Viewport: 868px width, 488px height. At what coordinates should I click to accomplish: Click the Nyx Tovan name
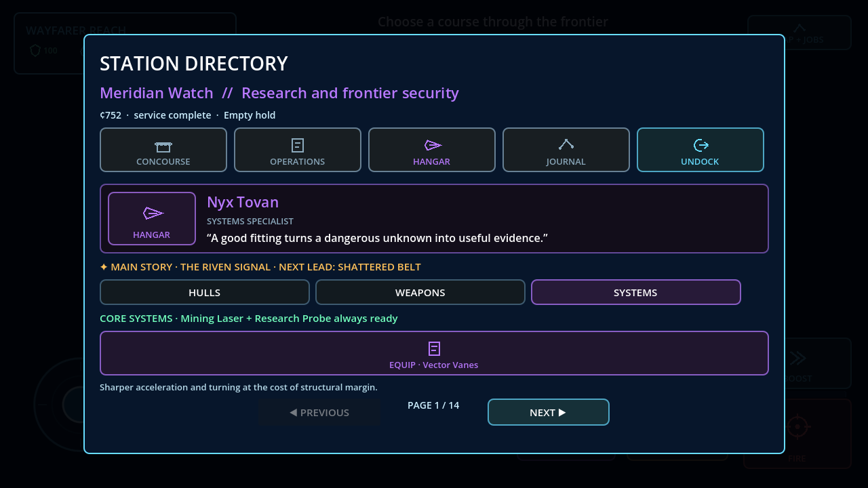(x=243, y=202)
